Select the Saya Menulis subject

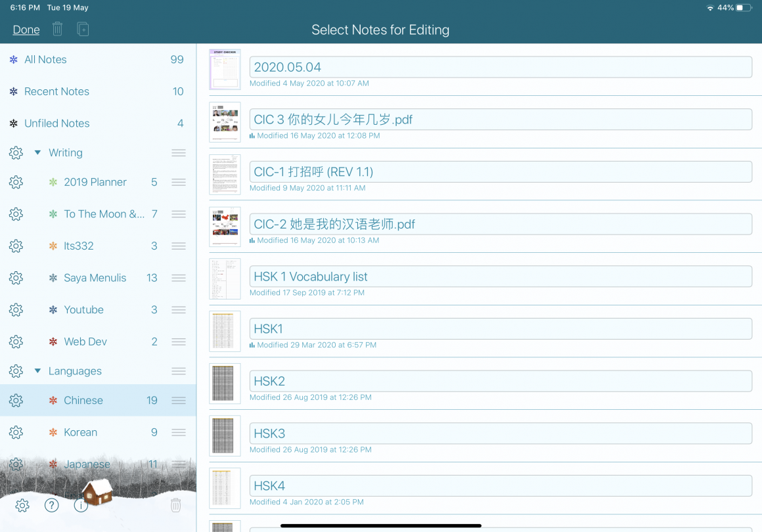coord(95,278)
